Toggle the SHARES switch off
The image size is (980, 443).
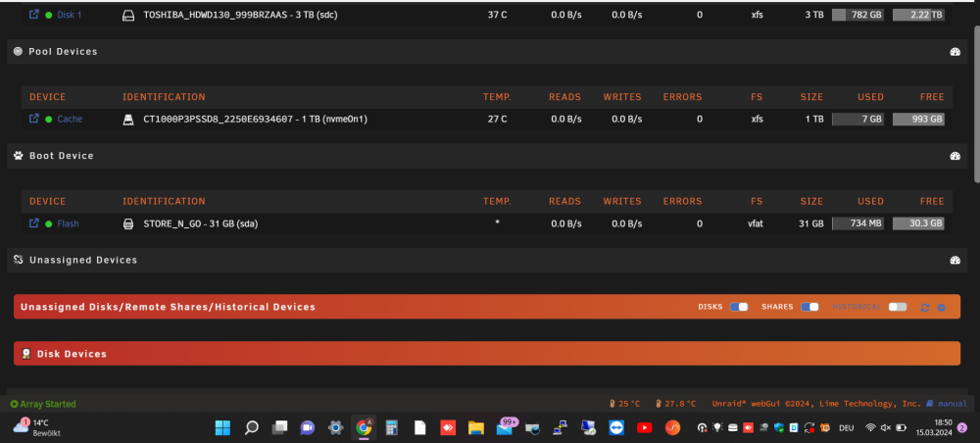coord(810,307)
